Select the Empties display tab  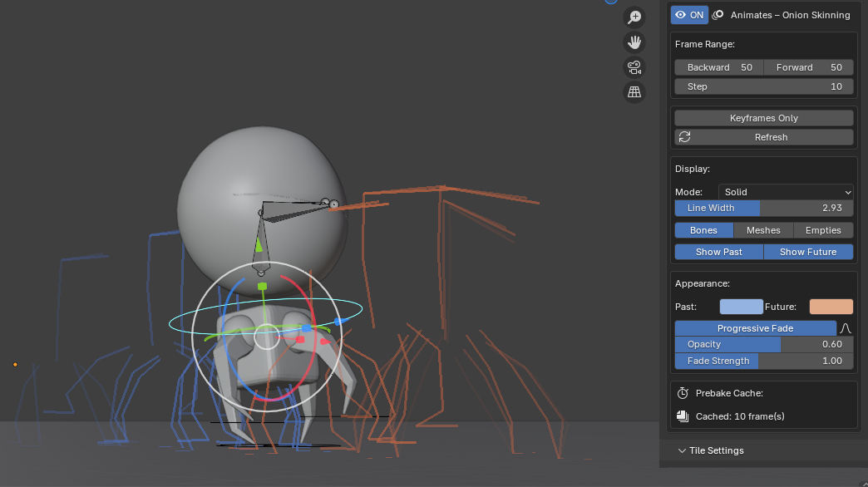823,230
